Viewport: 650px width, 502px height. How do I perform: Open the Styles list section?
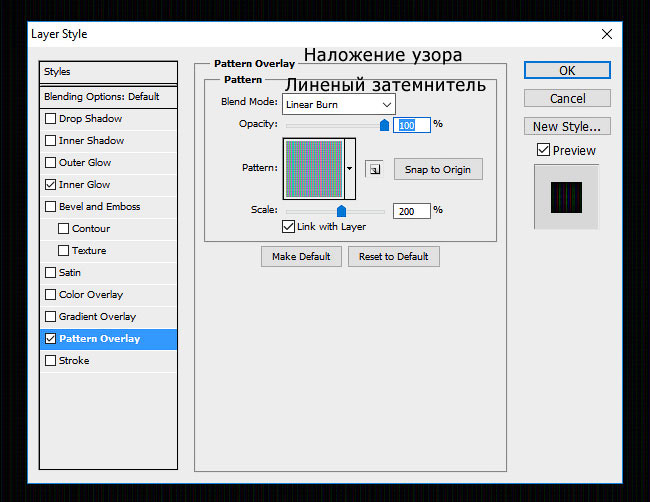coord(108,72)
